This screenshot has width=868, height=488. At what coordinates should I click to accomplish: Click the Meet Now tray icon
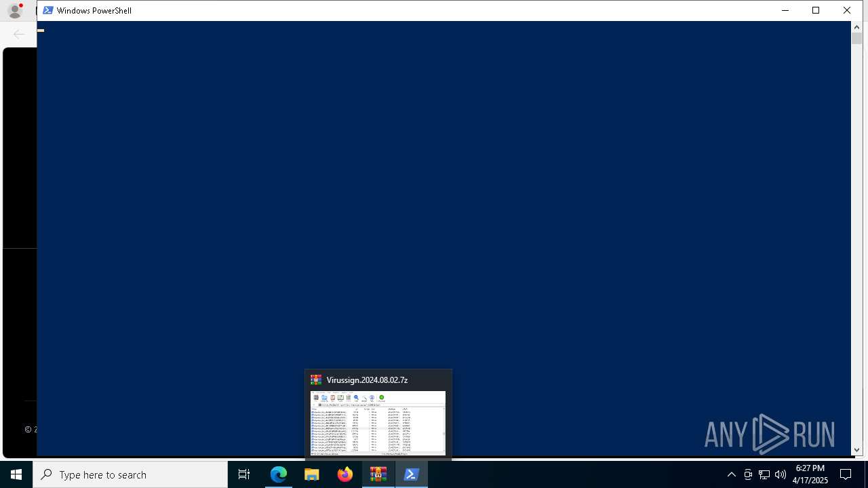pos(748,474)
